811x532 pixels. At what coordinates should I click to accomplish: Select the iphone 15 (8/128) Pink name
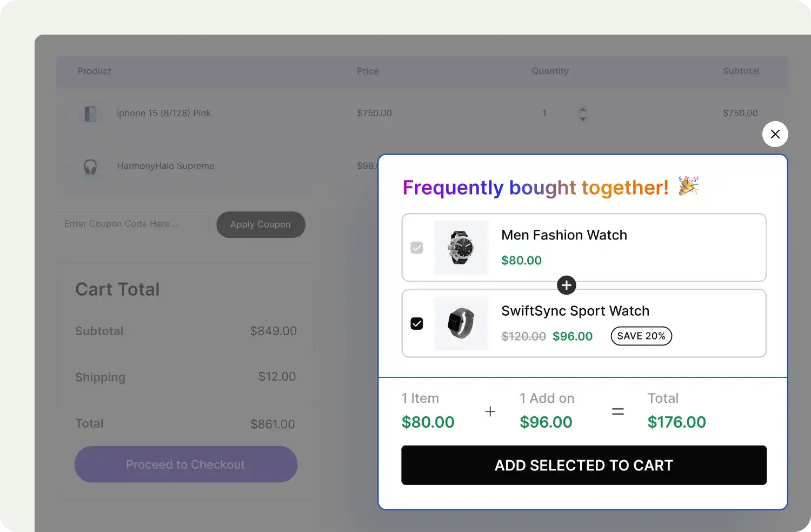(x=164, y=113)
